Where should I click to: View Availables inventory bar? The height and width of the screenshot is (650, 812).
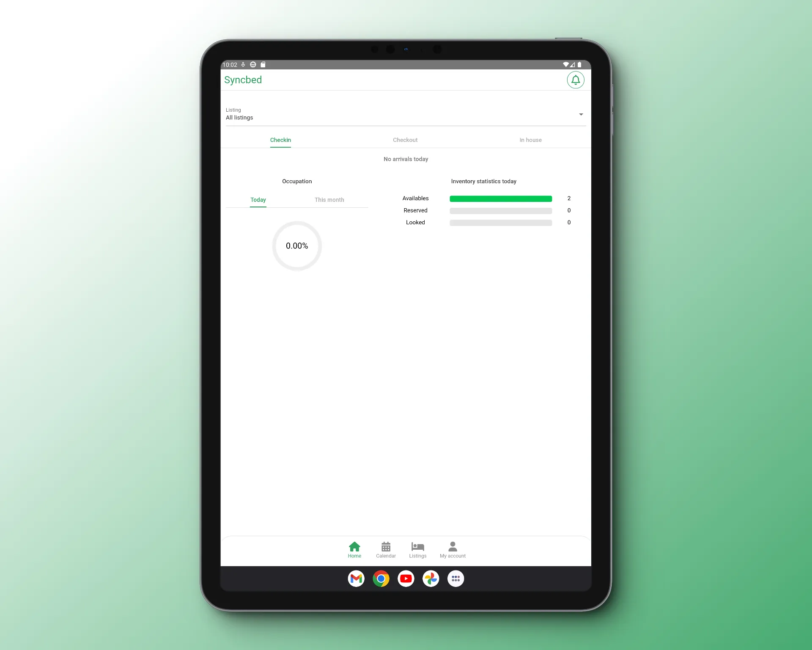501,198
